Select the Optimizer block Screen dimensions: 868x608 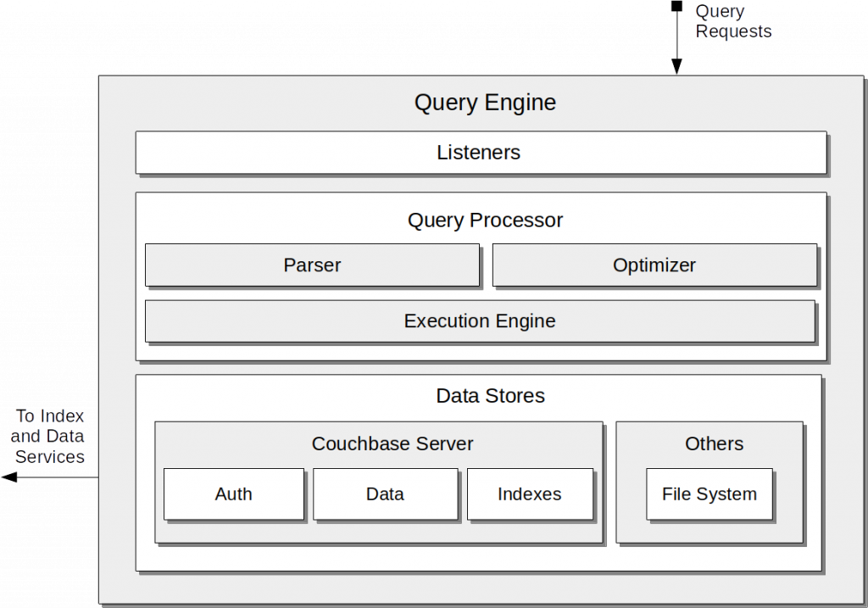point(654,265)
